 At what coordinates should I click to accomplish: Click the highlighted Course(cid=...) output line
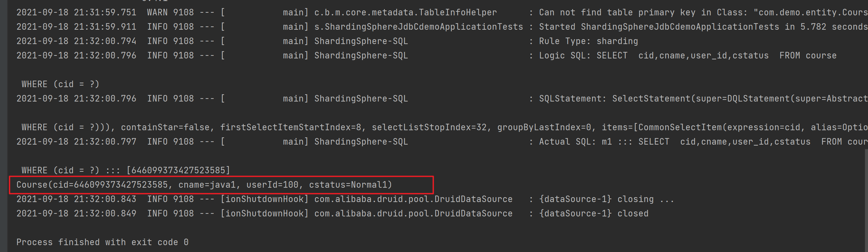[x=204, y=185]
